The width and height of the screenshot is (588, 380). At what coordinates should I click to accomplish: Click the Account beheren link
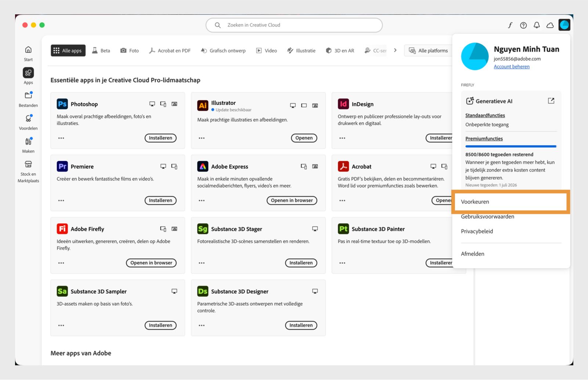[x=512, y=67]
